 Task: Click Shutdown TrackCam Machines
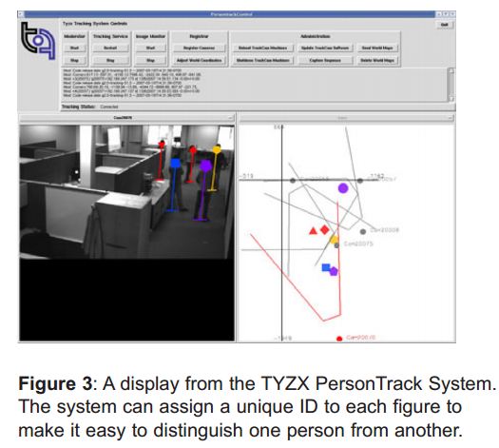click(x=263, y=60)
